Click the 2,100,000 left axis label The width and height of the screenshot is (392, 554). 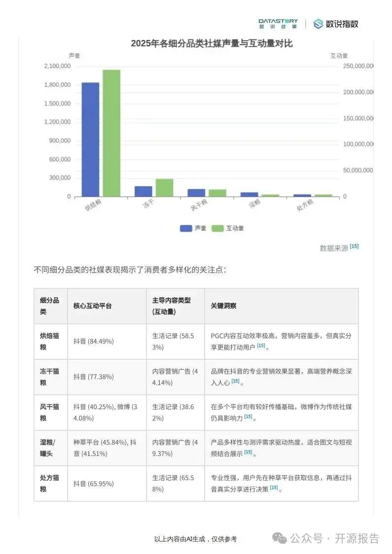[57, 66]
